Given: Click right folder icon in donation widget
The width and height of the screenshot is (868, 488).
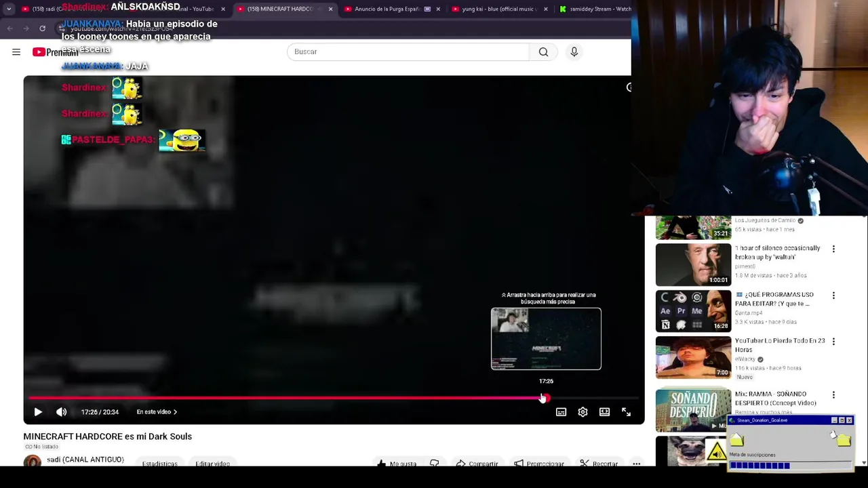Looking at the screenshot, I should 843,441.
